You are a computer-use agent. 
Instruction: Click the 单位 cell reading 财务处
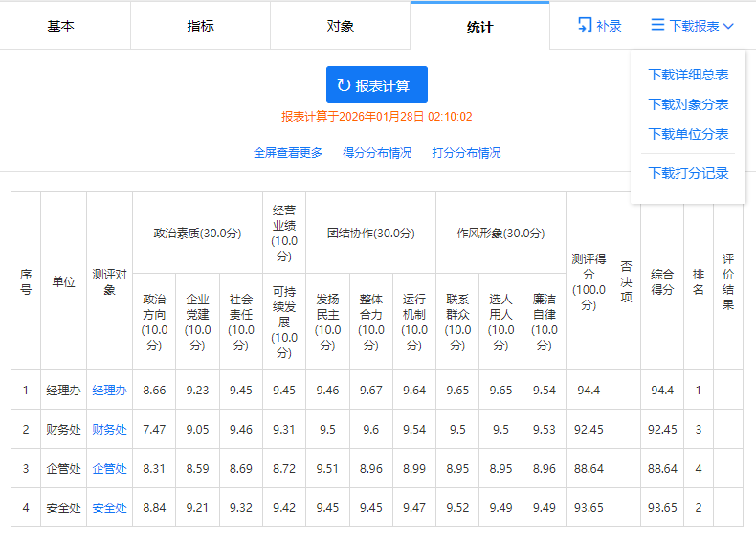click(64, 430)
